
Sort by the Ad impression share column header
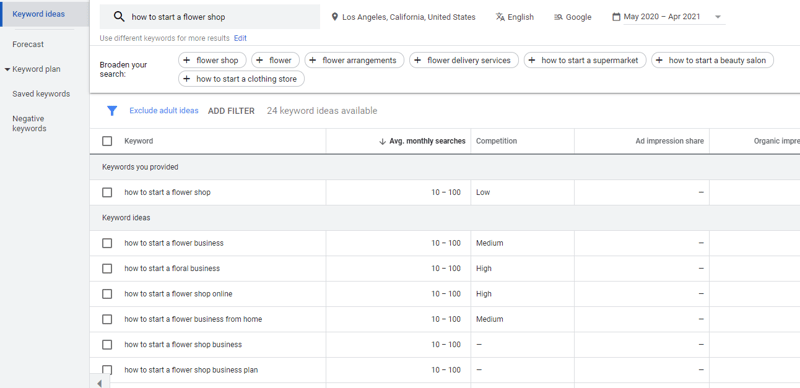point(669,141)
